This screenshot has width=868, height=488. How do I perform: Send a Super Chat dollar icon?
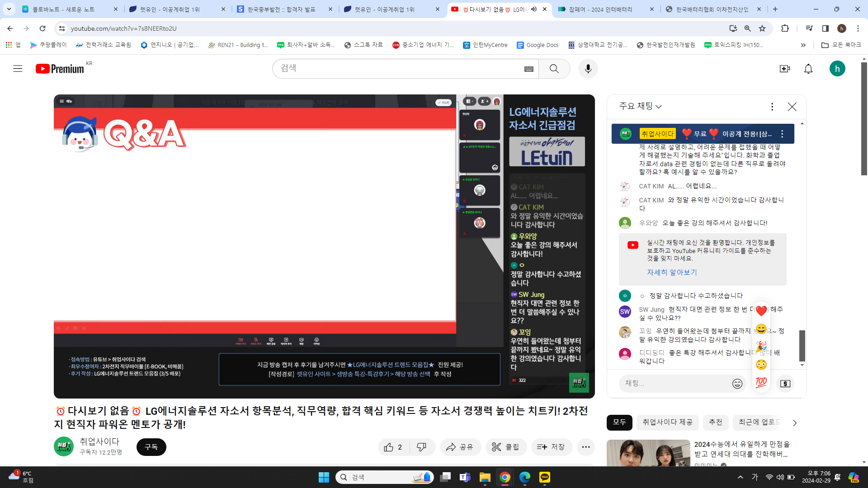[x=785, y=384]
